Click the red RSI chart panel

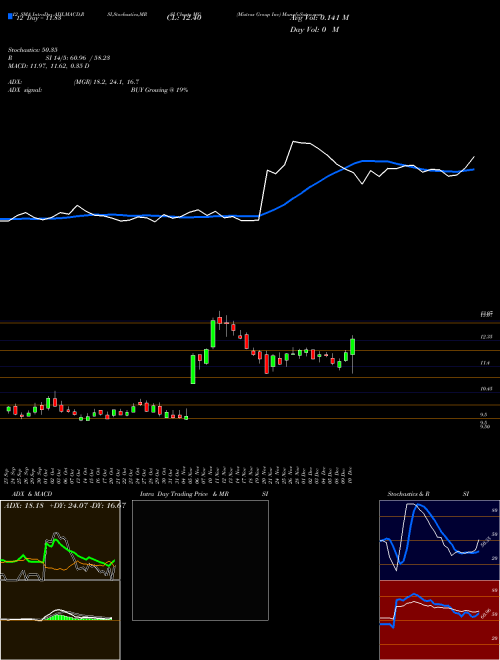439,620
